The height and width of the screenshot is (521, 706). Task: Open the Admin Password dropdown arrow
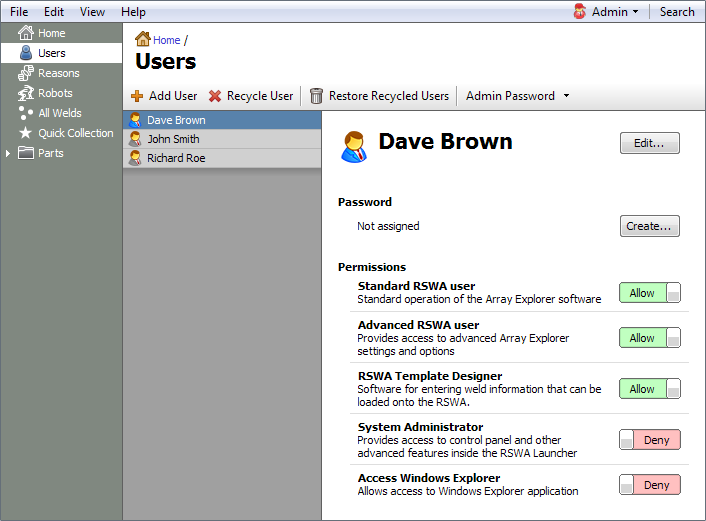click(x=566, y=95)
